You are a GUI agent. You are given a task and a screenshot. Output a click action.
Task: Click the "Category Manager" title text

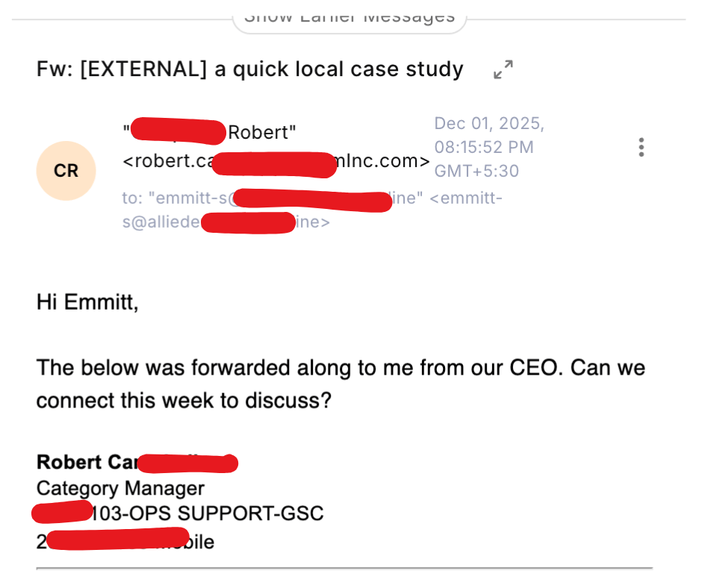(120, 488)
